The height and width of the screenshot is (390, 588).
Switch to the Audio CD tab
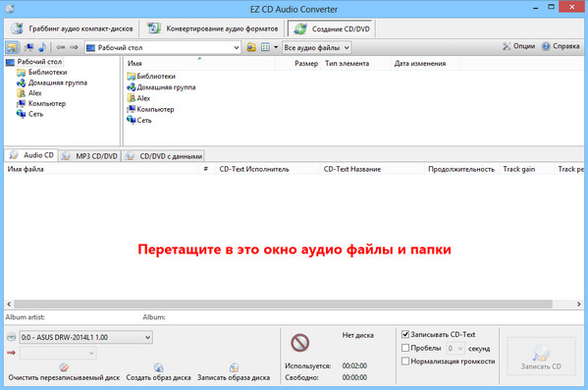click(31, 155)
